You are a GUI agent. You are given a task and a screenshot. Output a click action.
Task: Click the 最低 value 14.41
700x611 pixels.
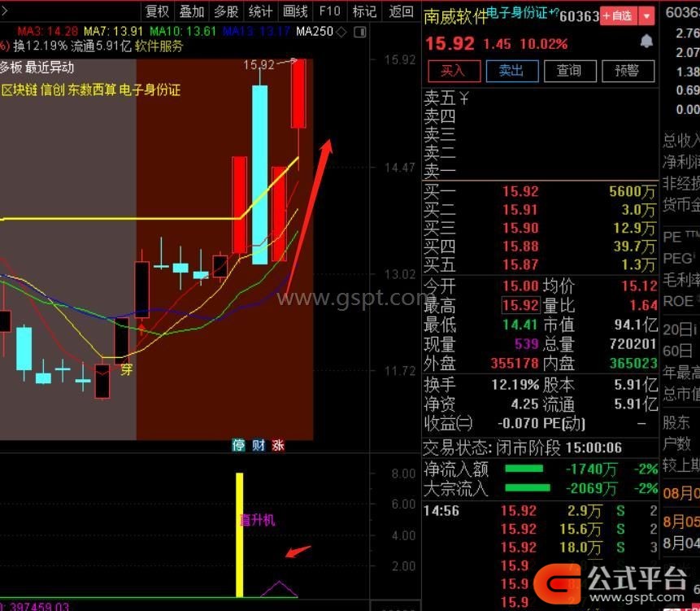[520, 325]
